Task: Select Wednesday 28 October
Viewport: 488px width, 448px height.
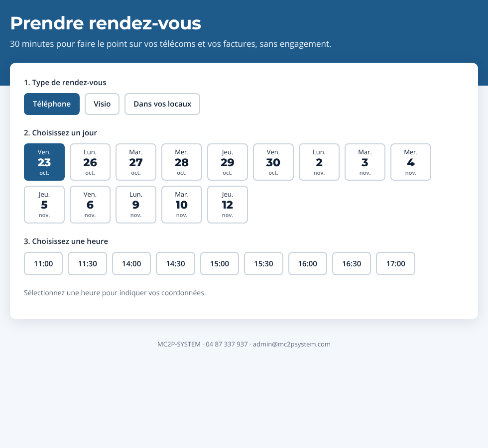Action: pos(182,162)
